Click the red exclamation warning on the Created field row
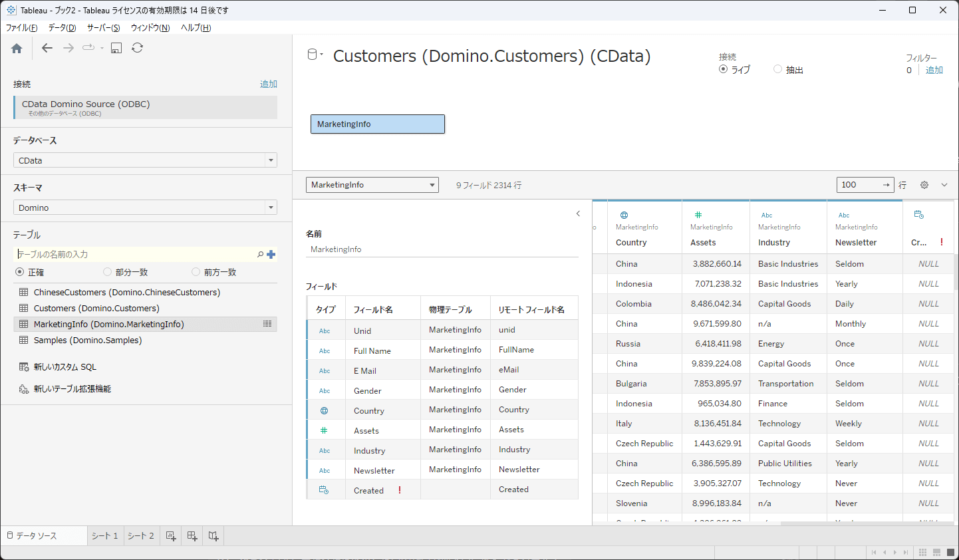Viewport: 959px width, 560px height. (400, 490)
